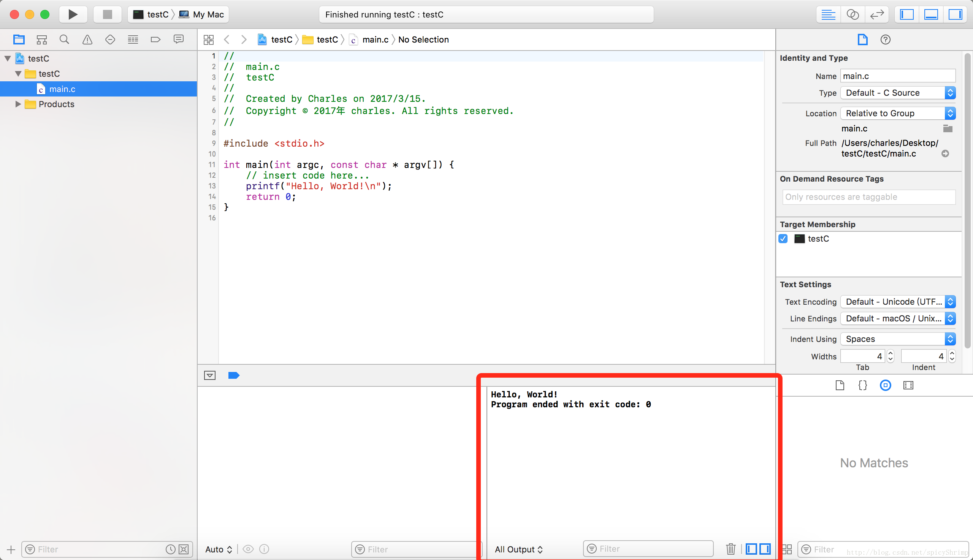Click the Stop button in toolbar
Image resolution: width=973 pixels, height=560 pixels.
(107, 14)
